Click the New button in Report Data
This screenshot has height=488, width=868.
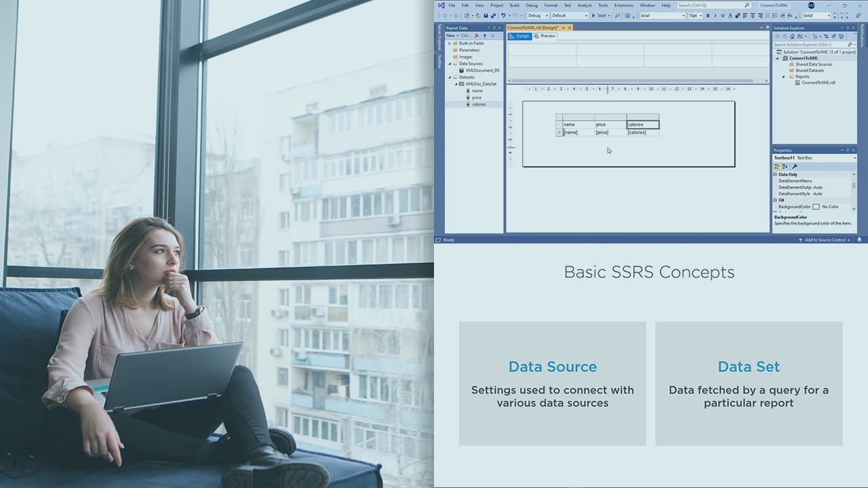point(452,36)
